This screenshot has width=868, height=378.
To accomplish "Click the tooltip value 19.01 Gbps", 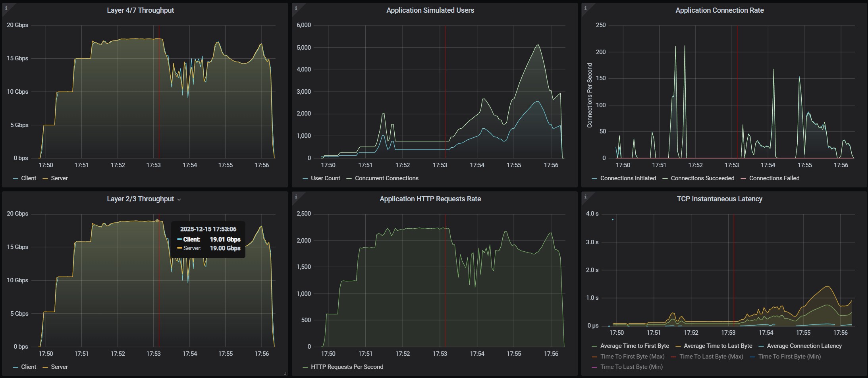I will (x=225, y=239).
